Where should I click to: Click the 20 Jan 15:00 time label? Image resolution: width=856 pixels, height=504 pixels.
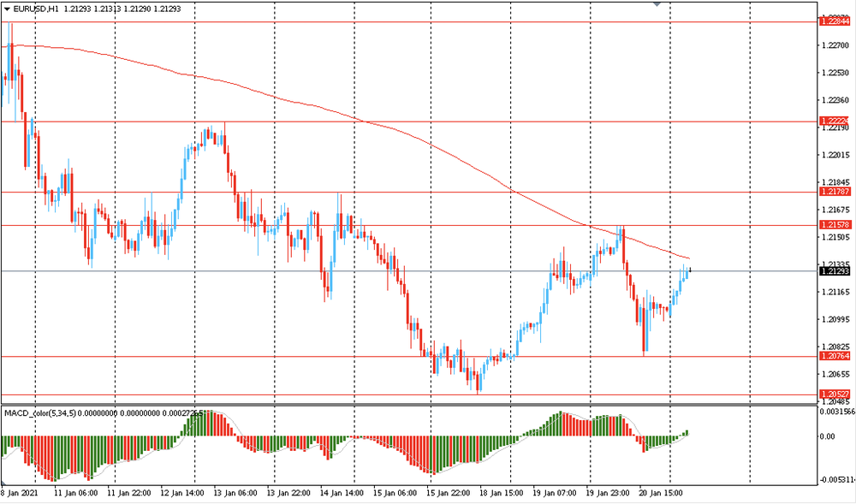661,493
